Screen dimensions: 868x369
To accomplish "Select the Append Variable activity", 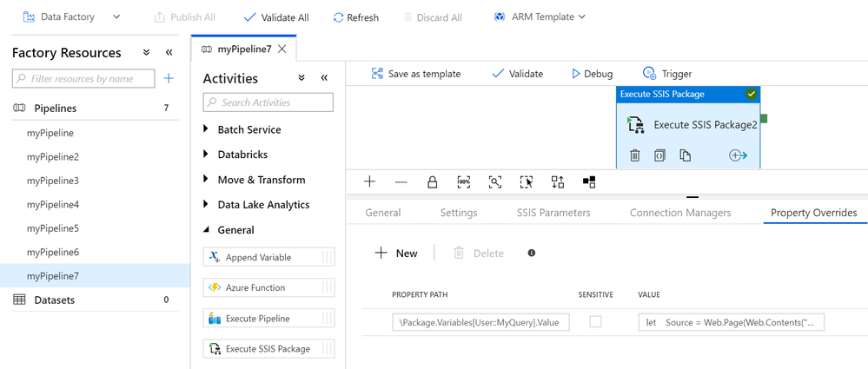I will click(x=268, y=257).
